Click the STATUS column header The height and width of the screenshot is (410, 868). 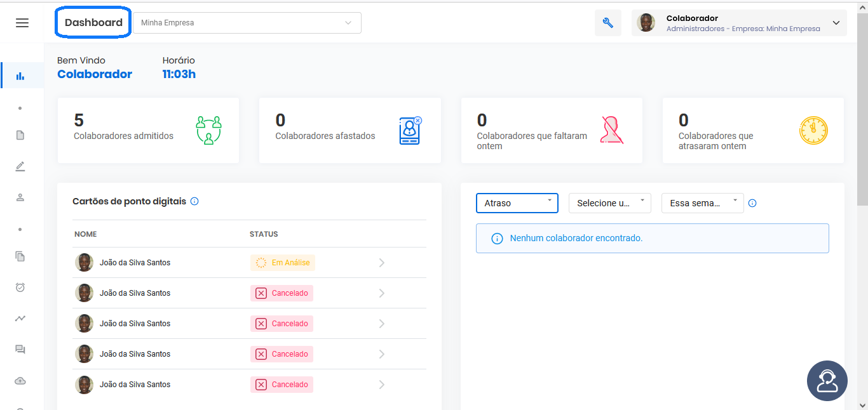point(264,234)
